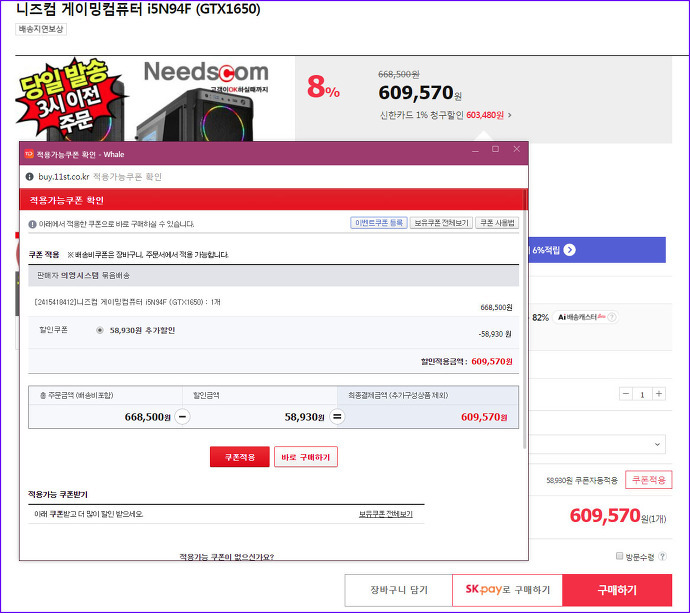Click the help icon next to Ai배송캐스터
Screen dimensions: 690x613
[612, 317]
